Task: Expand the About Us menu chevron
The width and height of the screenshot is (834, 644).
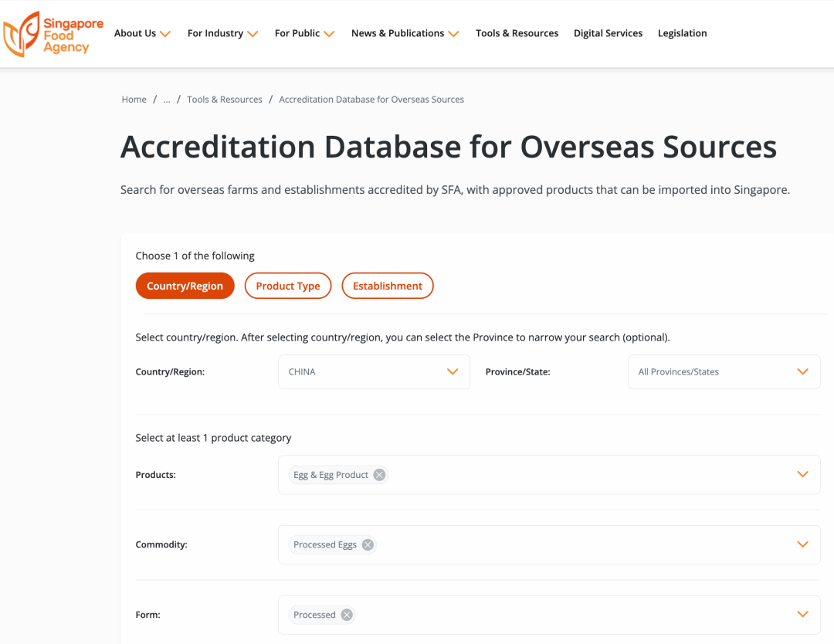Action: 165,34
